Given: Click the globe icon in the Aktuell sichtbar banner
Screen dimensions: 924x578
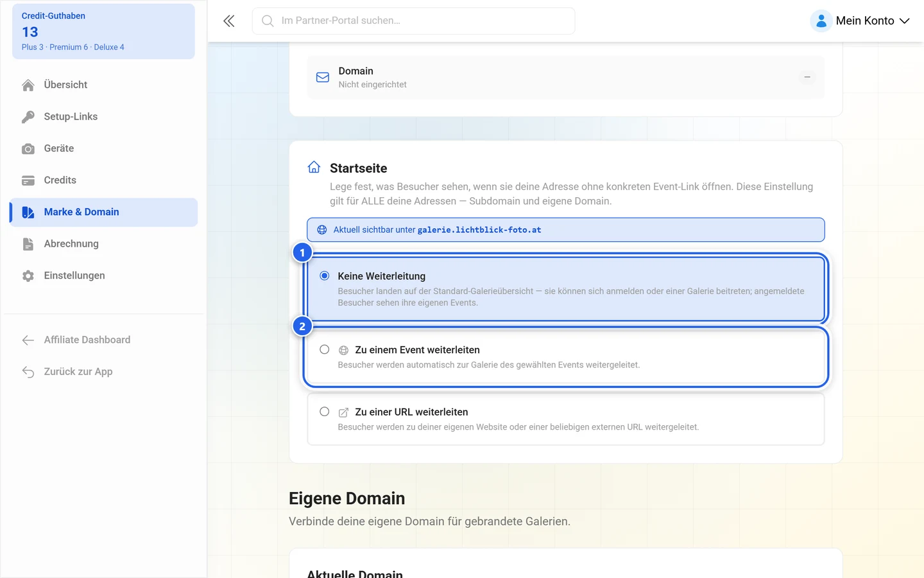Looking at the screenshot, I should click(x=322, y=230).
